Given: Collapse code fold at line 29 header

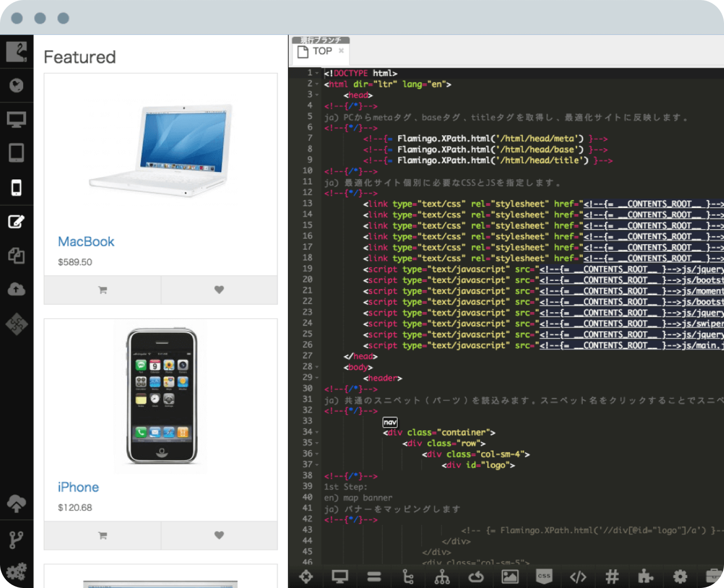Looking at the screenshot, I should pyautogui.click(x=317, y=378).
